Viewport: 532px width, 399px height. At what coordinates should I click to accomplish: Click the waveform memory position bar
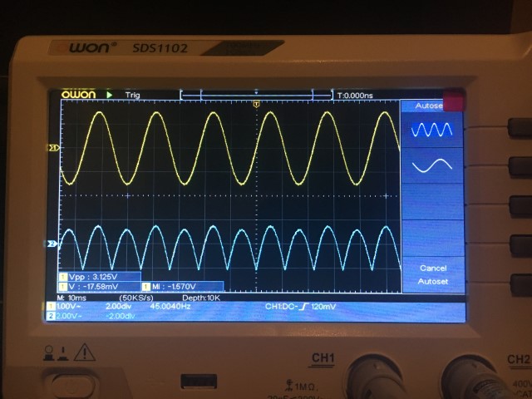coord(256,96)
